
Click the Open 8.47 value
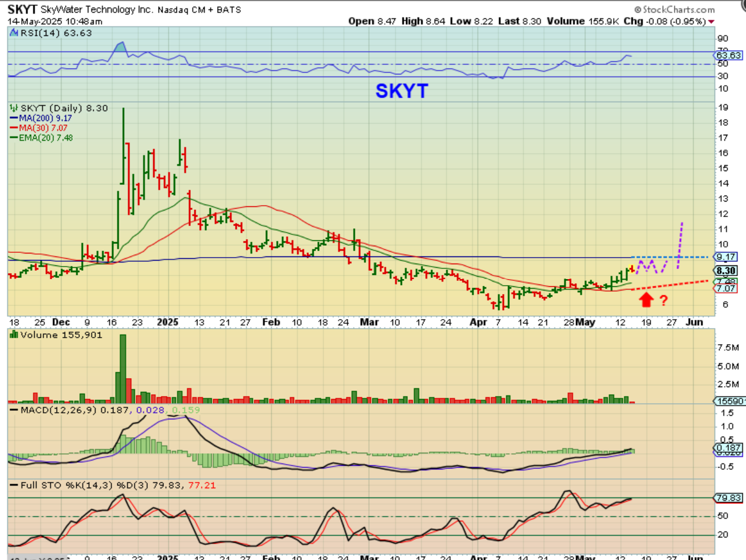[372, 21]
